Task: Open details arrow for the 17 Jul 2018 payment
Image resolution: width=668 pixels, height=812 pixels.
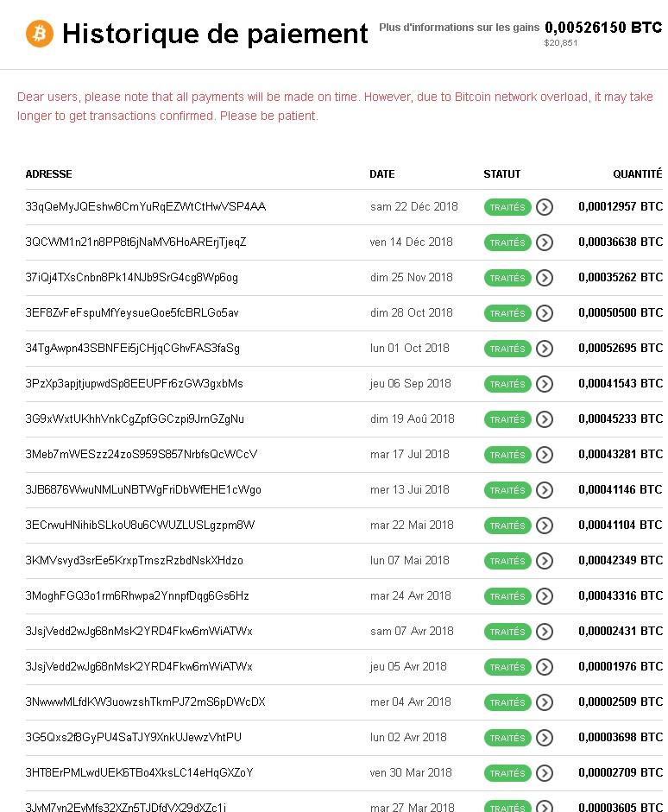Action: 545,455
